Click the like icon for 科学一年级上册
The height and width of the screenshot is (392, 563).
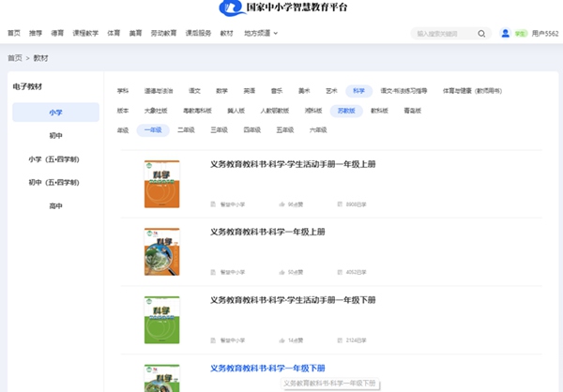pyautogui.click(x=281, y=272)
